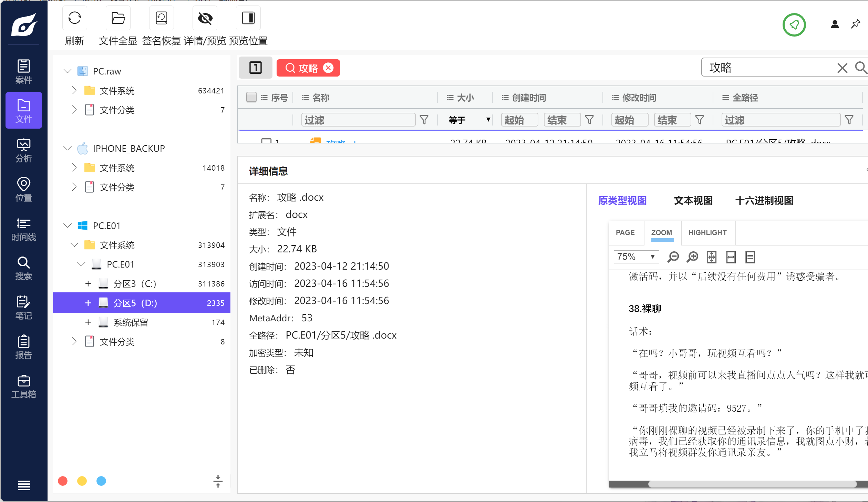Tick the select-all checkbox in table header
Screen dimensions: 868x502
[x=251, y=97]
